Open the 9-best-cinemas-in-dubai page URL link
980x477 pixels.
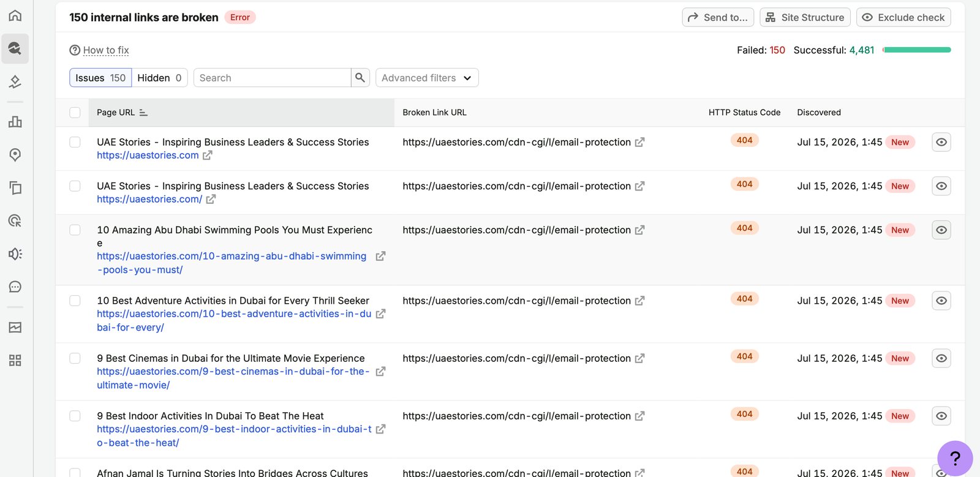233,378
